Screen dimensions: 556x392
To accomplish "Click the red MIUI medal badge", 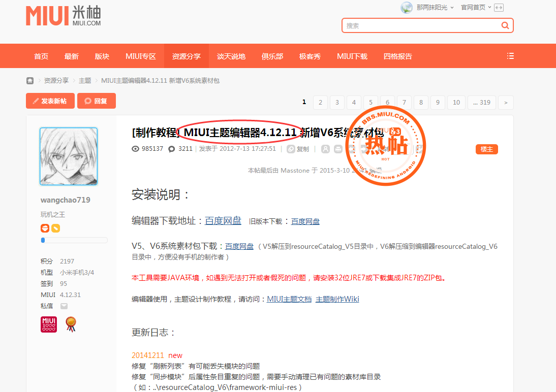I will (49, 324).
